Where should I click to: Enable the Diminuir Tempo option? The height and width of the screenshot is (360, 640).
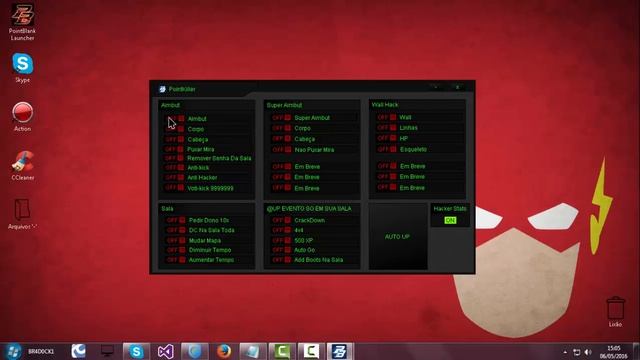[176, 250]
